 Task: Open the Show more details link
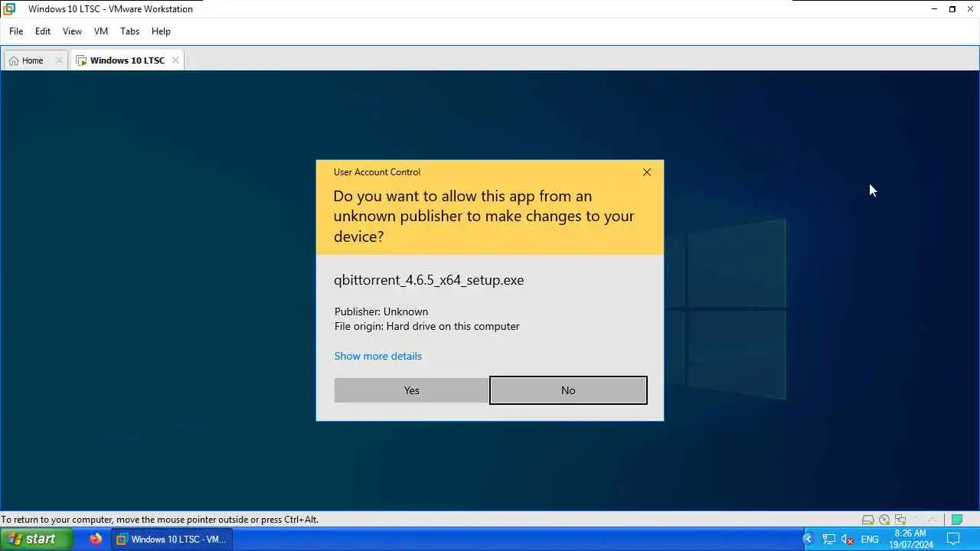pyautogui.click(x=378, y=356)
